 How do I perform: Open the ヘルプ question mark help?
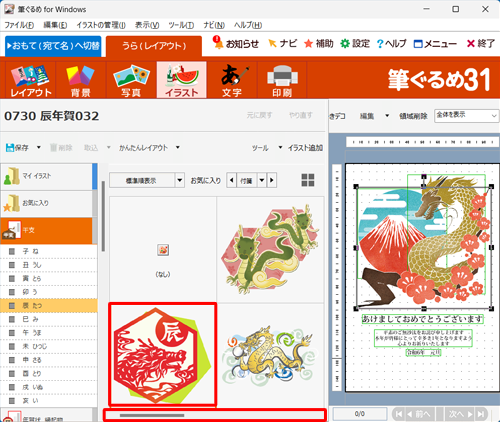tap(391, 43)
